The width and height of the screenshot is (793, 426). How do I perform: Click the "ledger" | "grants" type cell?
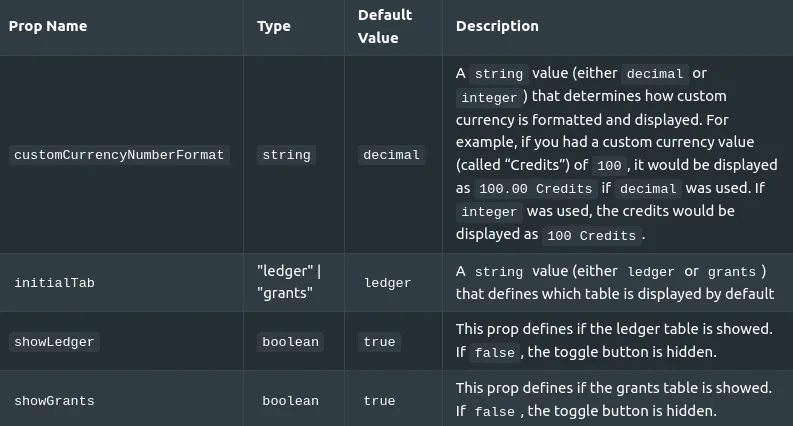coord(289,282)
